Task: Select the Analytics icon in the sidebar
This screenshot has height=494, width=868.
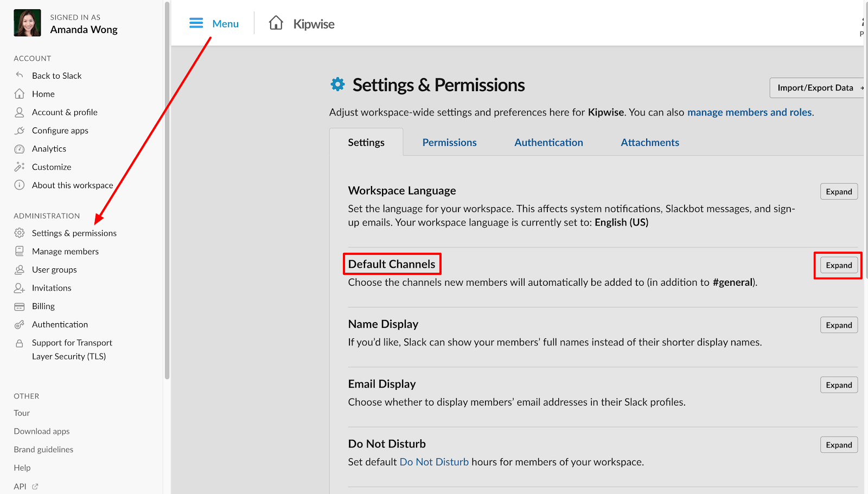Action: (20, 148)
